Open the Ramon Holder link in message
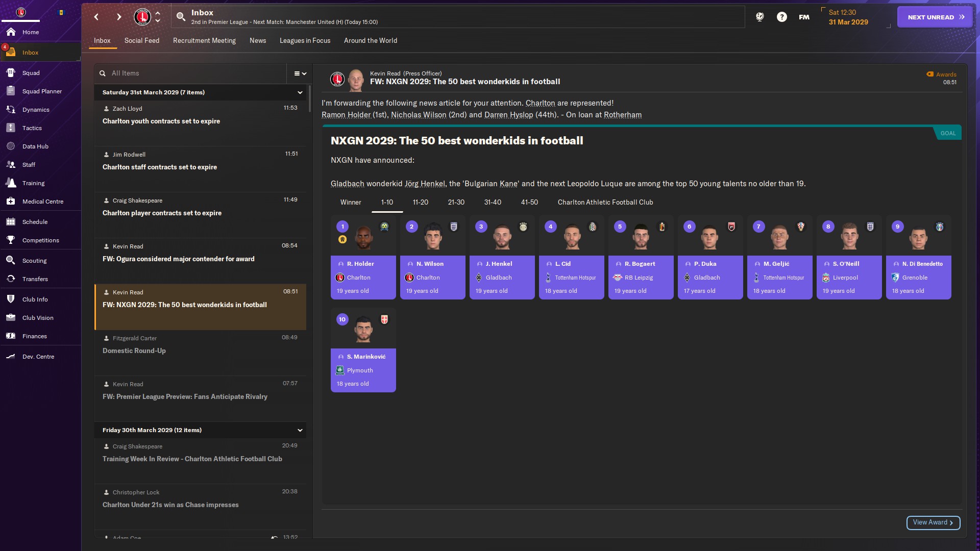980x551 pixels. 346,115
